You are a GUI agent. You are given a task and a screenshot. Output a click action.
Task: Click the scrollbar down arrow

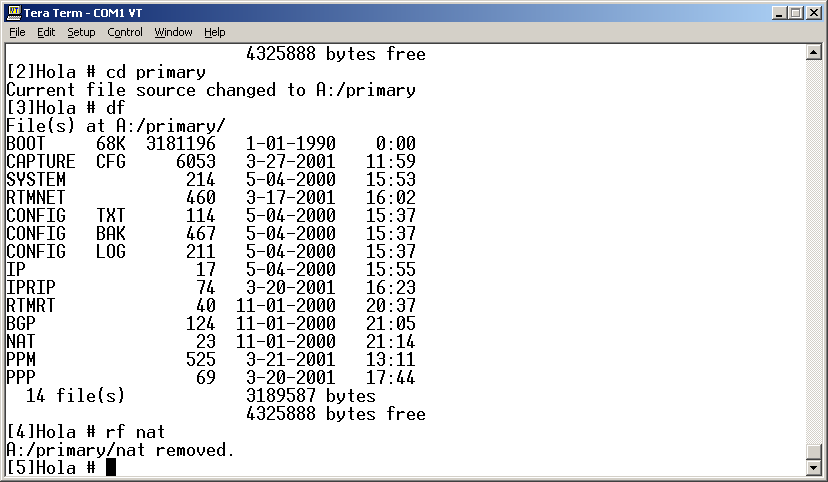click(x=815, y=467)
